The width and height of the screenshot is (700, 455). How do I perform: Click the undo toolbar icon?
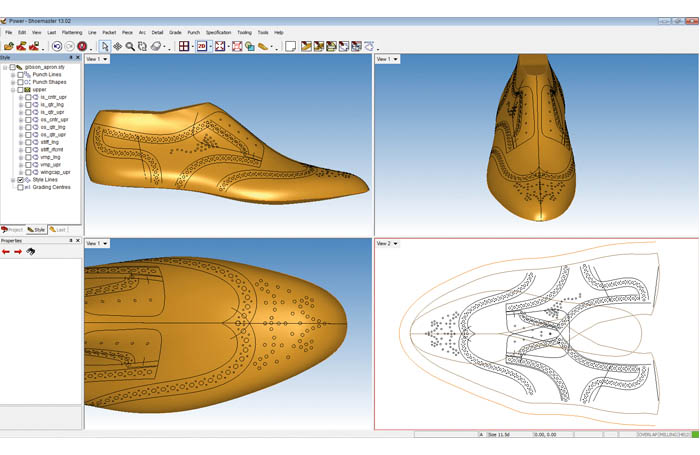[57, 46]
